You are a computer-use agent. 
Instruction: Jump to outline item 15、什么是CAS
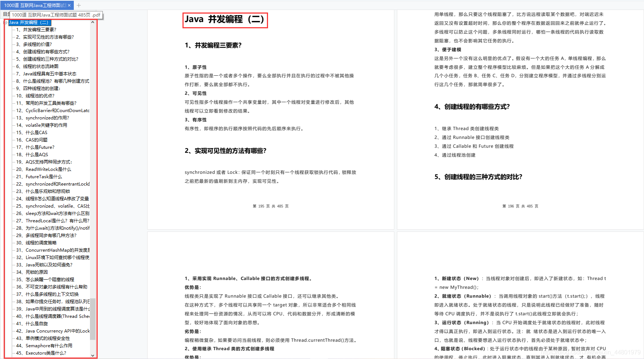click(x=32, y=133)
